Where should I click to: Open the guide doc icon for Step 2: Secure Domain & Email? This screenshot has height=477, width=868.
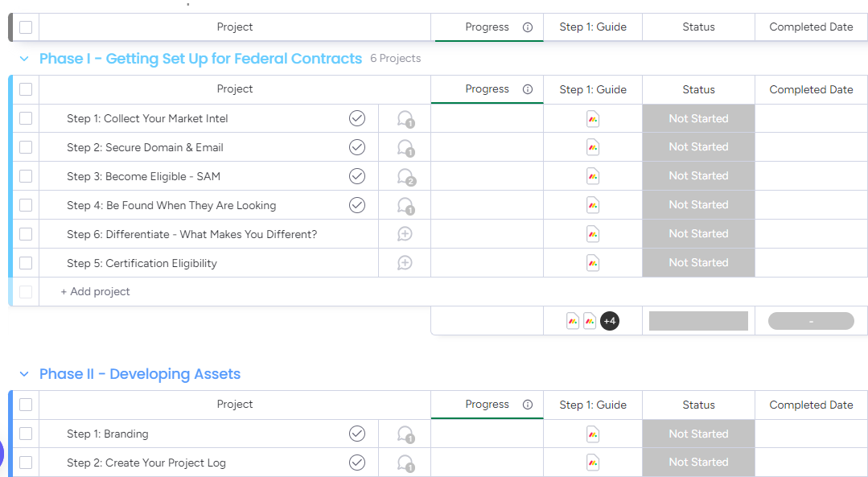pyautogui.click(x=593, y=147)
